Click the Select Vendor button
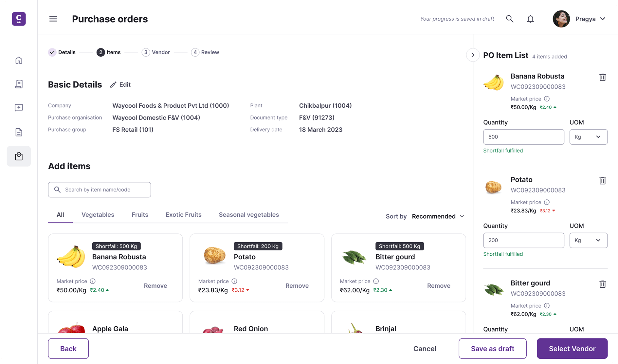Image resolution: width=618 pixels, height=364 pixels. tap(572, 349)
